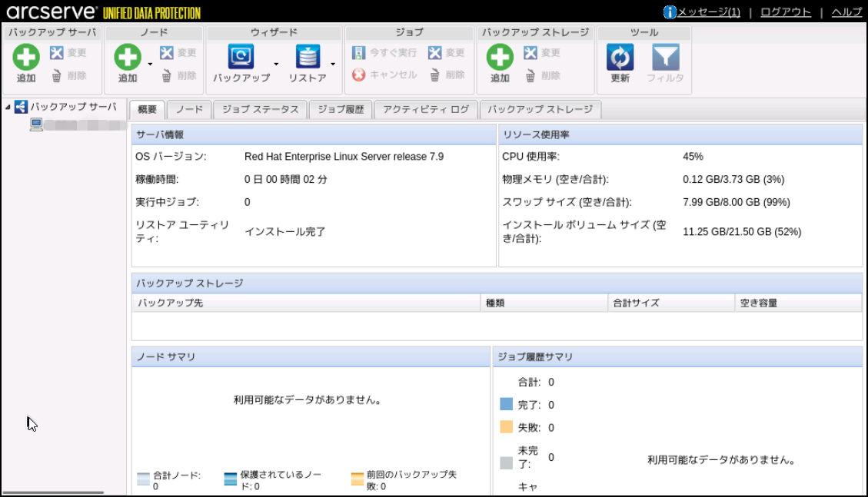Click the green Add node icon under ノード
The height and width of the screenshot is (497, 868).
pos(128,58)
